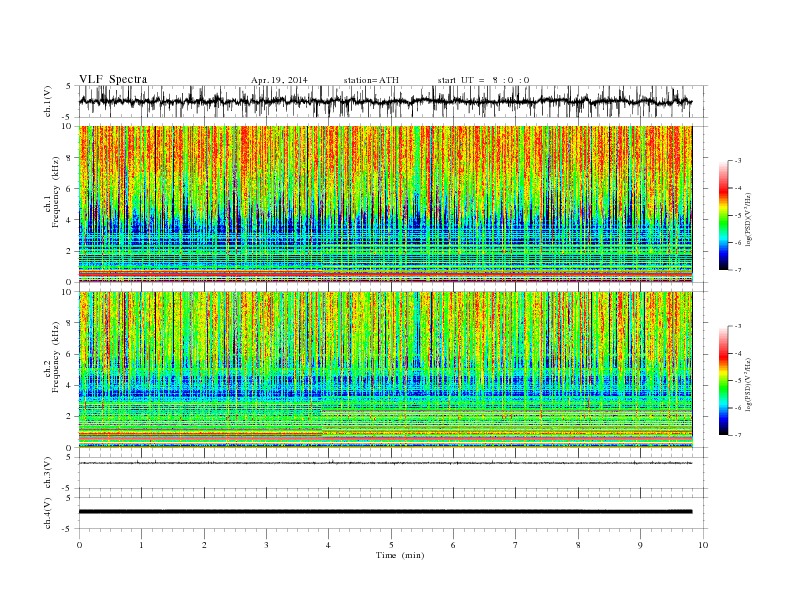
Task: Click the "6" tick on the time axis
Action: coord(453,545)
